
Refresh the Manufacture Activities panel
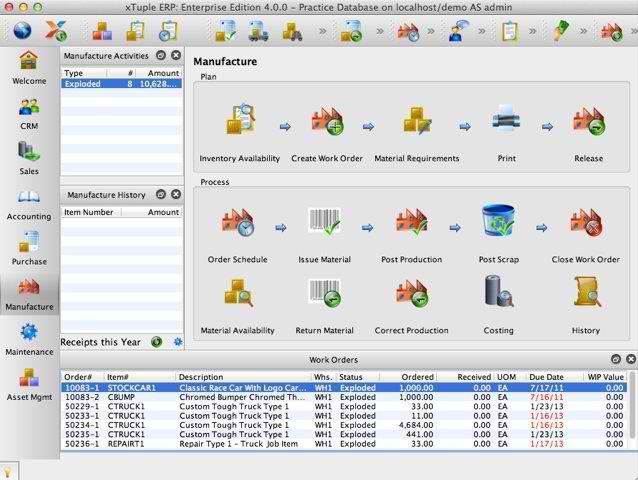[x=161, y=55]
